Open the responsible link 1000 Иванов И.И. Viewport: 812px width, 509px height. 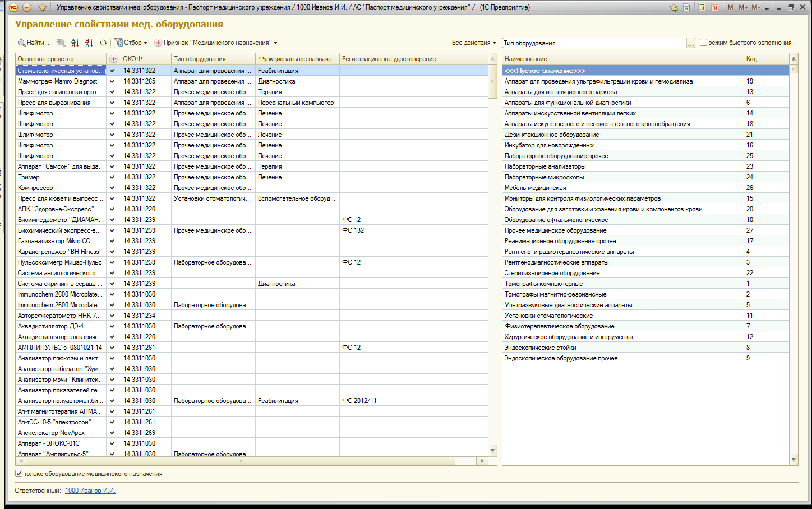(x=90, y=491)
